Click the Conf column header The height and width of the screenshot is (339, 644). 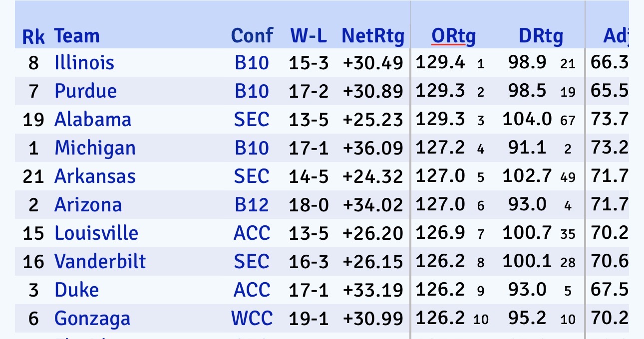pos(252,36)
